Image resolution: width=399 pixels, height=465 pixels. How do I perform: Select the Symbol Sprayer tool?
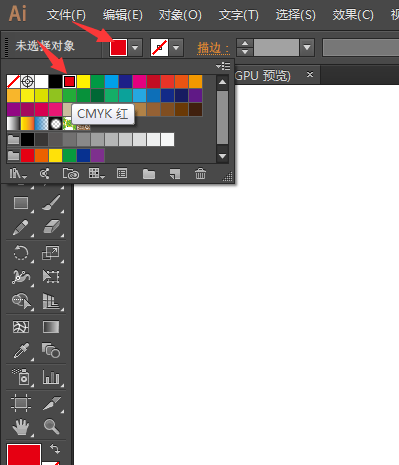[21, 377]
